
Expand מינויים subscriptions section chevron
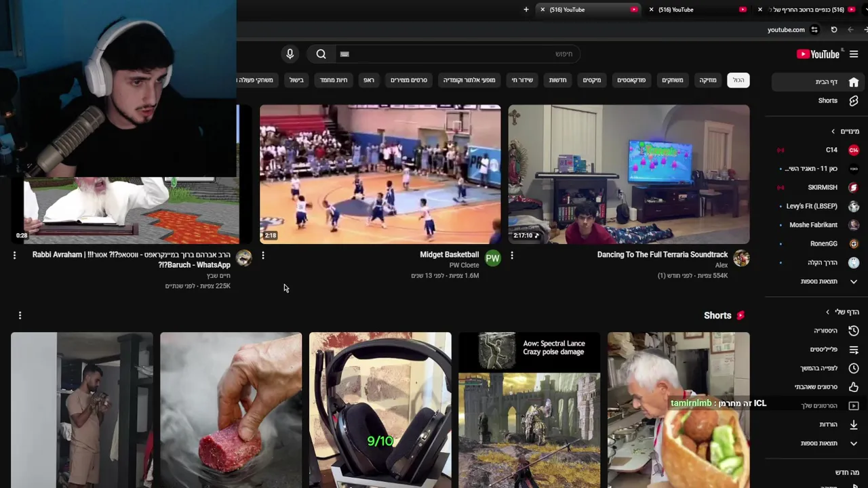pyautogui.click(x=833, y=131)
